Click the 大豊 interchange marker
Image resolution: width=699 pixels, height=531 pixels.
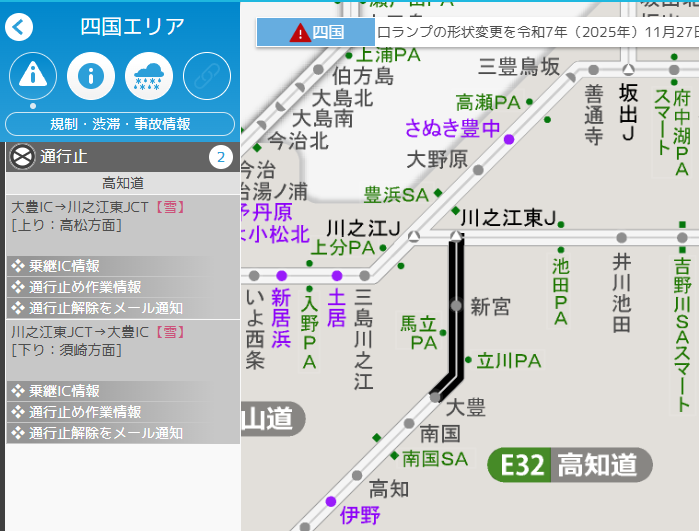click(435, 397)
